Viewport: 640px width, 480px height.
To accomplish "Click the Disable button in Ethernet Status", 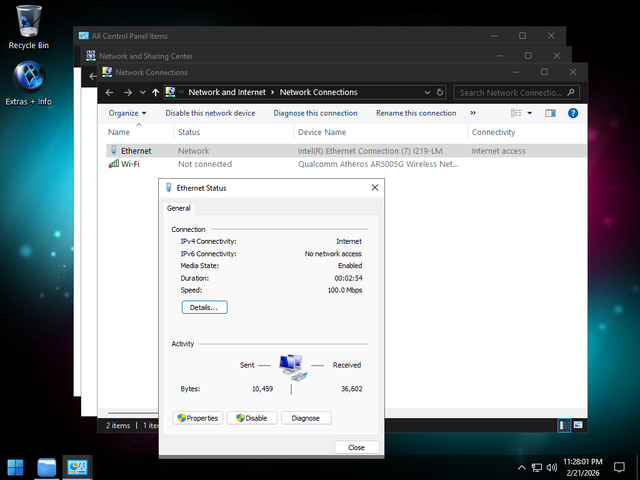I will (x=252, y=418).
